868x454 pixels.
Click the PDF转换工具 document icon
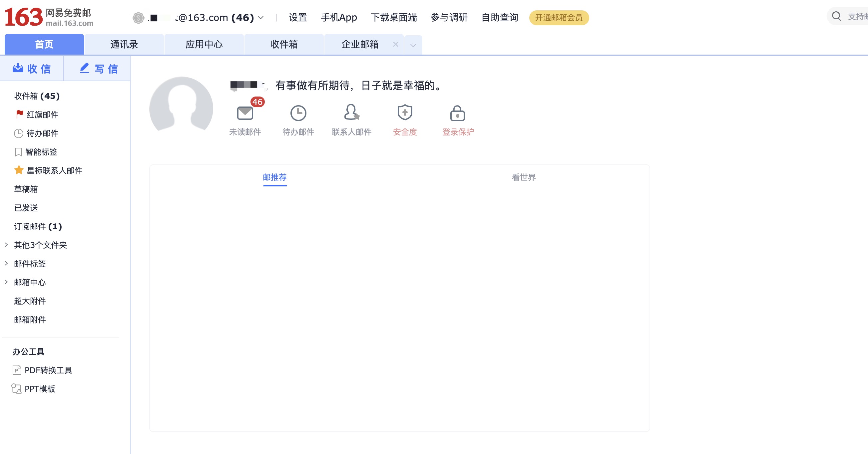click(17, 370)
